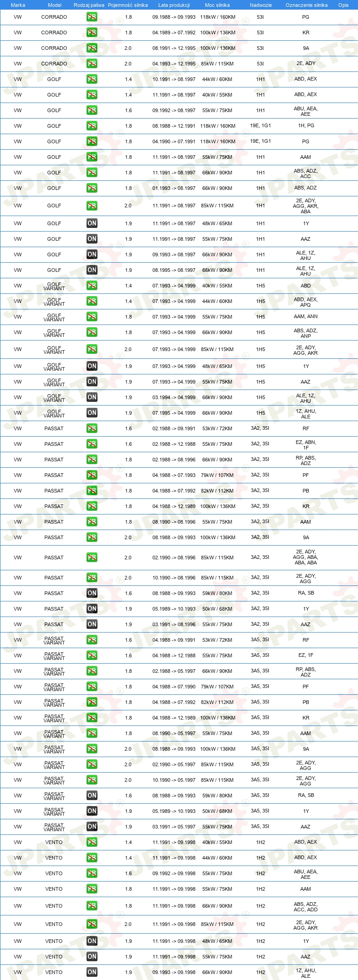Click the Moc silnika column header
This screenshot has width=358, height=980.
(217, 5)
